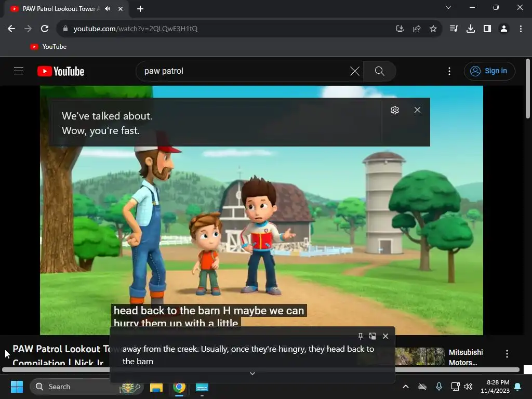532x399 pixels.
Task: Install the app via address bar icon
Action: click(x=400, y=29)
